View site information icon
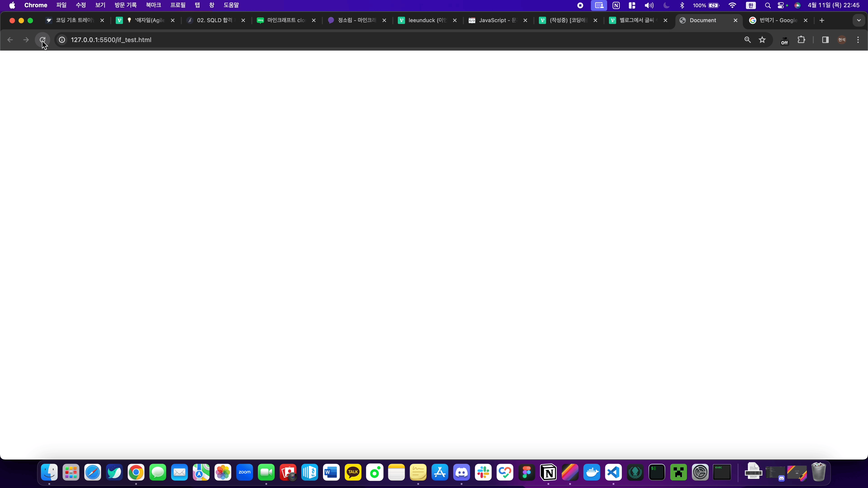This screenshot has height=488, width=868. 62,40
